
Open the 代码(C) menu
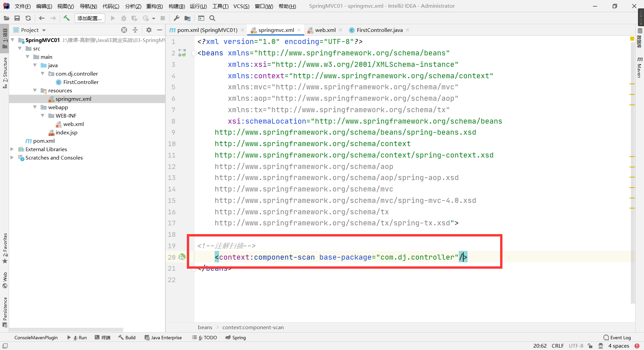click(x=111, y=6)
